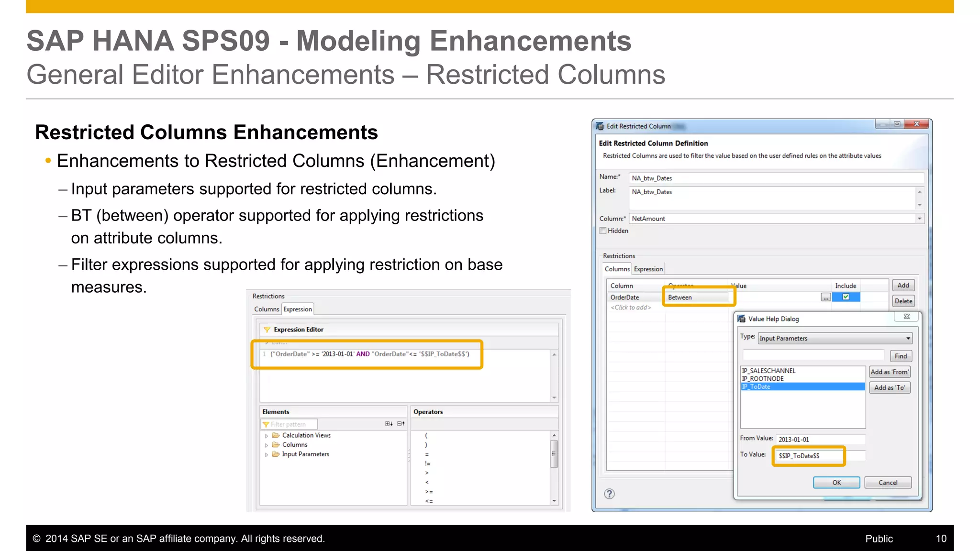Select the = operator
This screenshot has width=980, height=551.
click(x=427, y=454)
